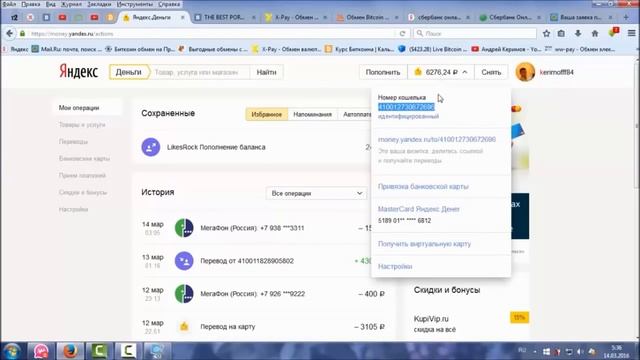
Task: Switch to the Избранное tab
Action: (x=267, y=114)
